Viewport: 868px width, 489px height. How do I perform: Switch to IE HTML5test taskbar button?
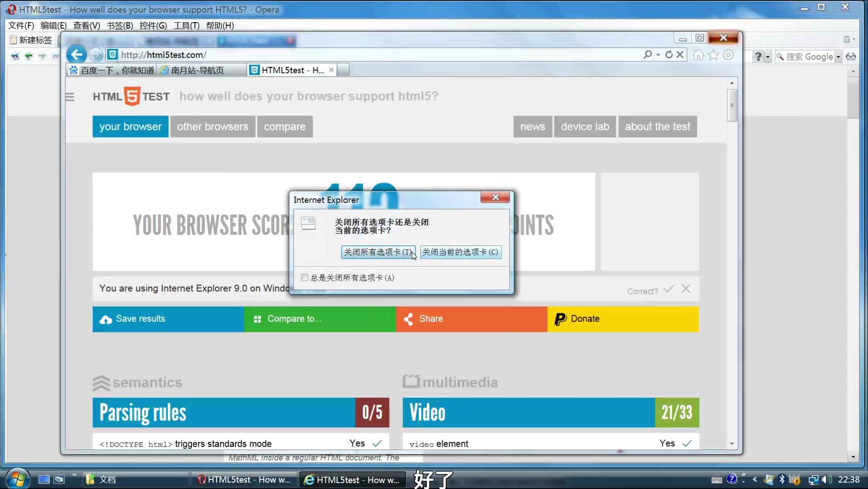click(352, 479)
